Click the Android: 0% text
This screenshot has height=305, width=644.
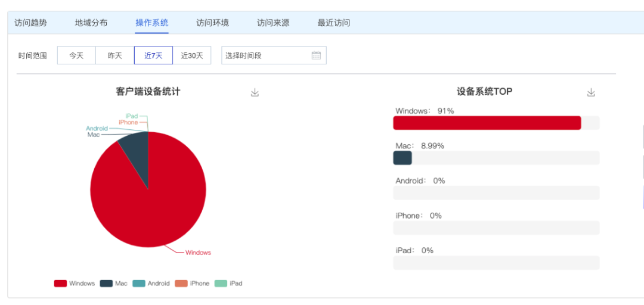click(420, 180)
